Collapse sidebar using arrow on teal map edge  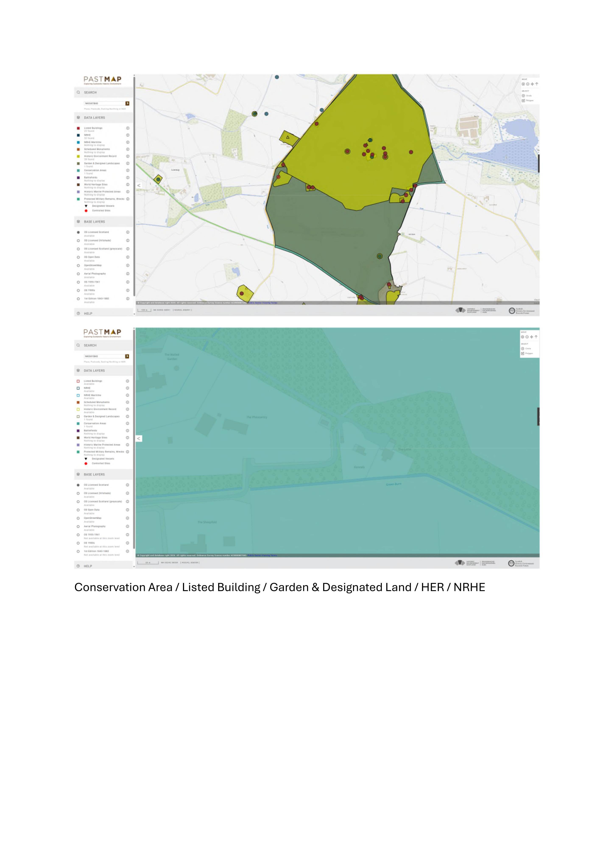pos(139,438)
